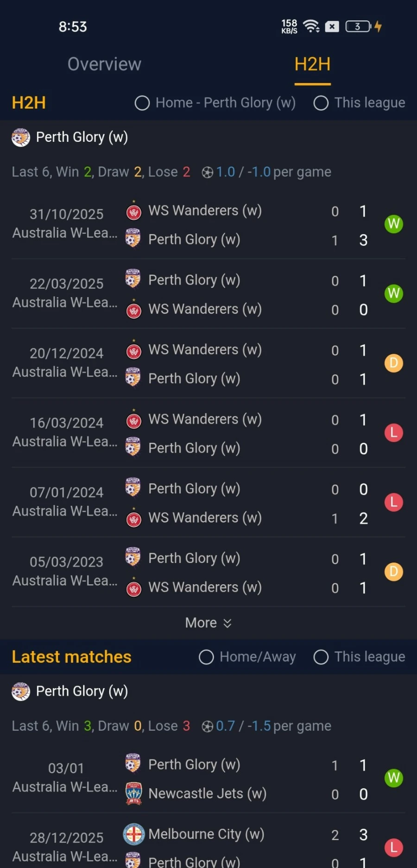The width and height of the screenshot is (417, 868).
Task: Click the 158 KB/s network speed display
Action: (289, 26)
